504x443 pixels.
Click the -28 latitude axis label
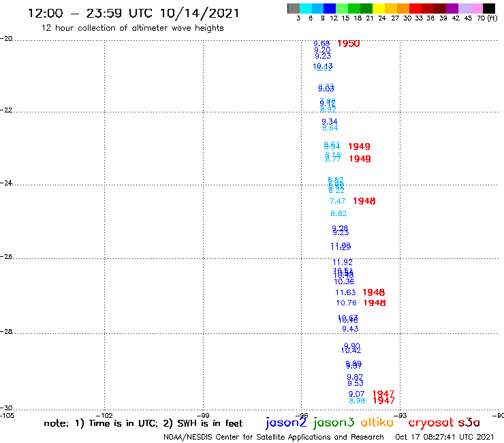click(x=6, y=332)
